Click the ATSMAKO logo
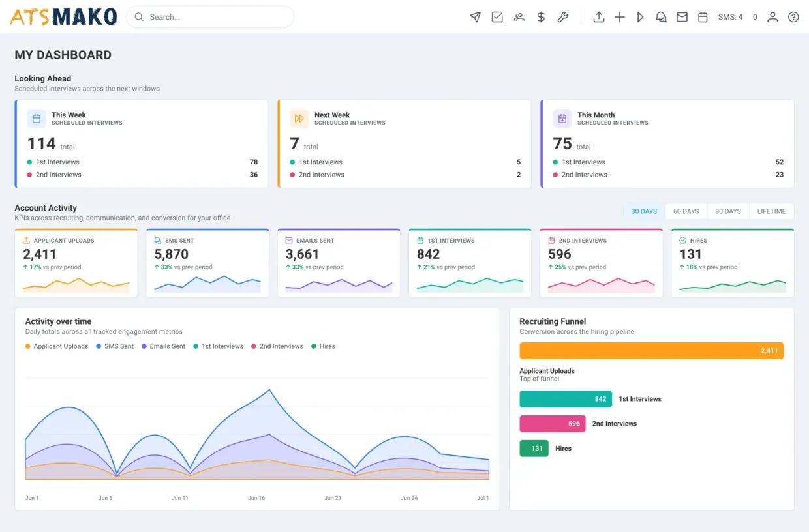Image resolution: width=809 pixels, height=532 pixels. click(x=64, y=17)
